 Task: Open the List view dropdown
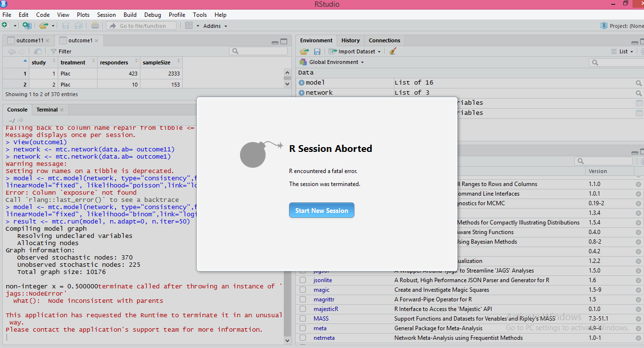coord(622,51)
